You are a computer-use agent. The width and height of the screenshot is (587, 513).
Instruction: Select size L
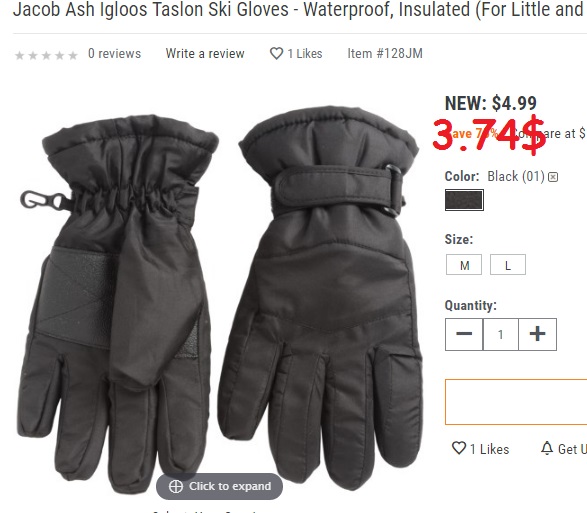508,265
